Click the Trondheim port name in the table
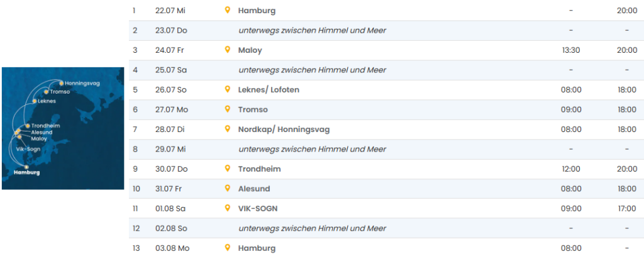This screenshot has width=644, height=261. coord(259,169)
